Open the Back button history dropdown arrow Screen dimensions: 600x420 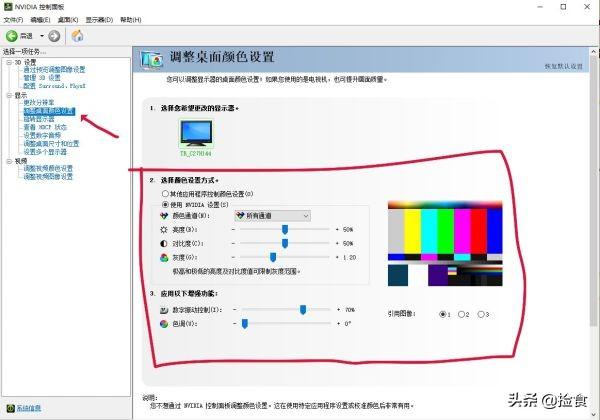(x=42, y=36)
